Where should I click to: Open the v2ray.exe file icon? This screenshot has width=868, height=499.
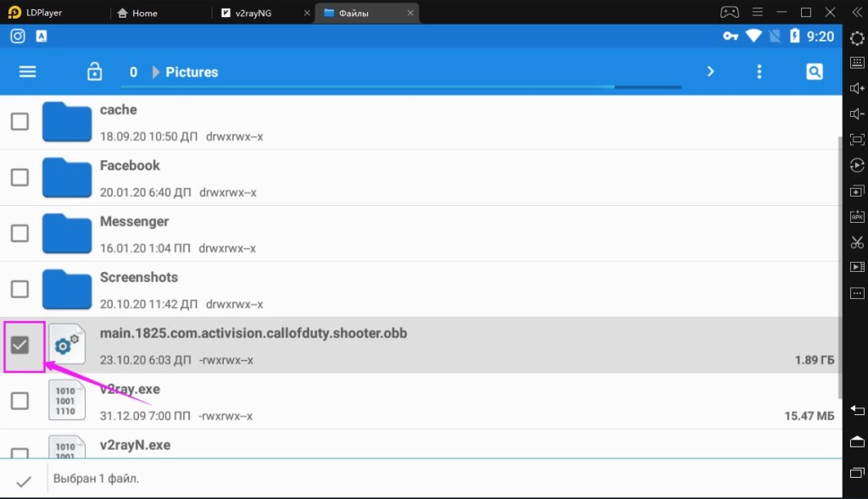[x=66, y=400]
